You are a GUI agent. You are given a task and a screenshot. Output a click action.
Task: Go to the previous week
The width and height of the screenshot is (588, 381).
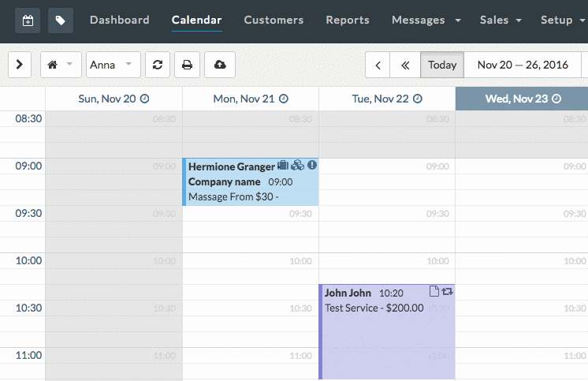click(x=378, y=65)
